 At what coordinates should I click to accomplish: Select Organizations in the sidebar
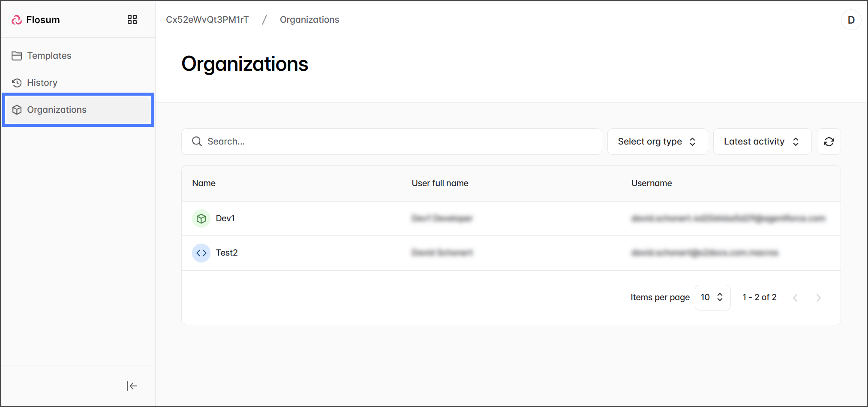point(57,110)
